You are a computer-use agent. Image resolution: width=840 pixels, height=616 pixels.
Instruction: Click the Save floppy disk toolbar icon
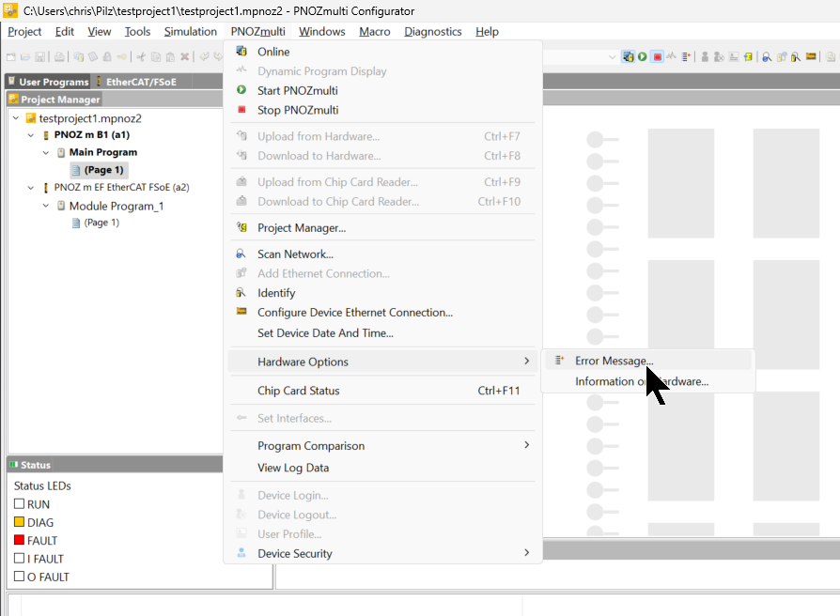click(39, 56)
